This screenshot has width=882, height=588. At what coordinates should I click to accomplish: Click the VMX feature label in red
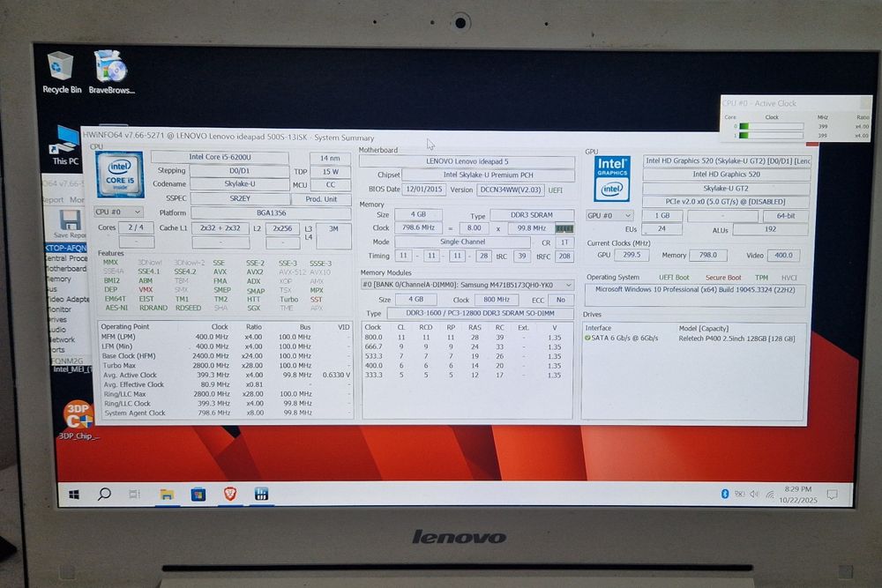click(146, 289)
